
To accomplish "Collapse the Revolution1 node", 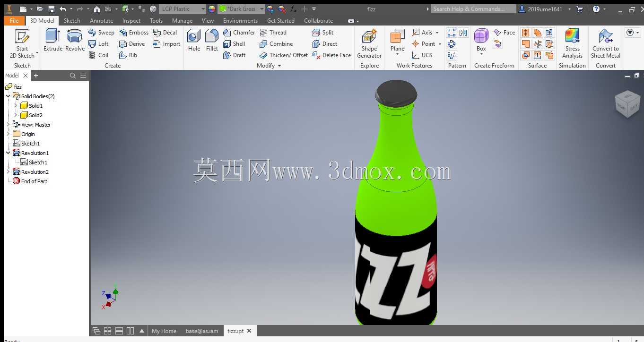I will pos(8,153).
